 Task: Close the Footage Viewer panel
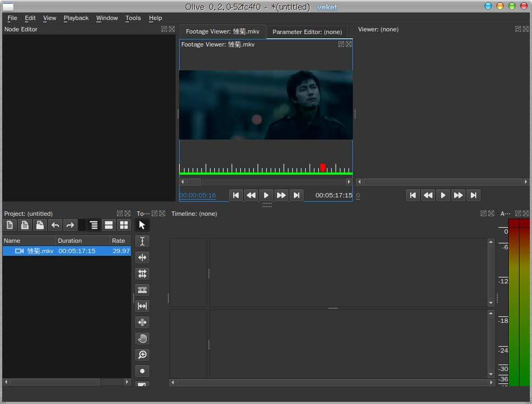coord(349,44)
